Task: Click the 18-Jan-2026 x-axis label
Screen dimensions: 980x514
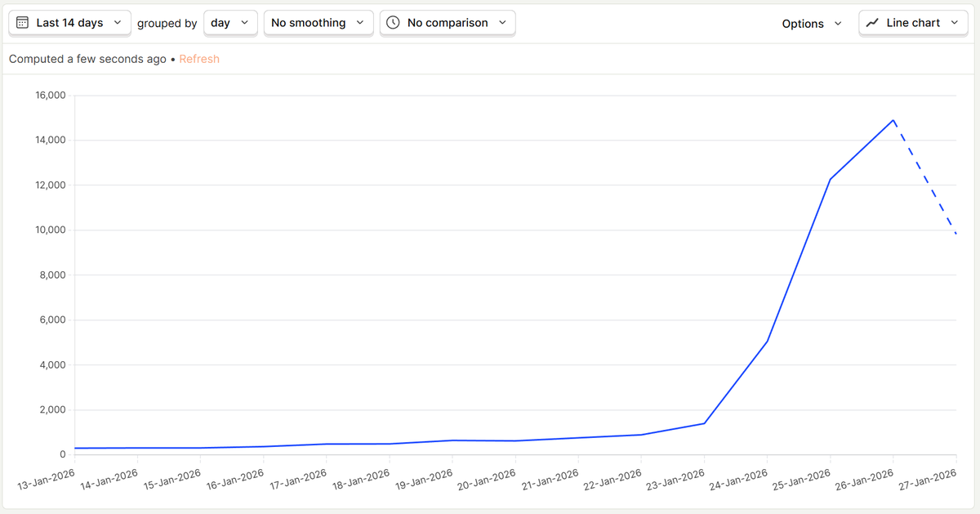Action: [x=362, y=479]
